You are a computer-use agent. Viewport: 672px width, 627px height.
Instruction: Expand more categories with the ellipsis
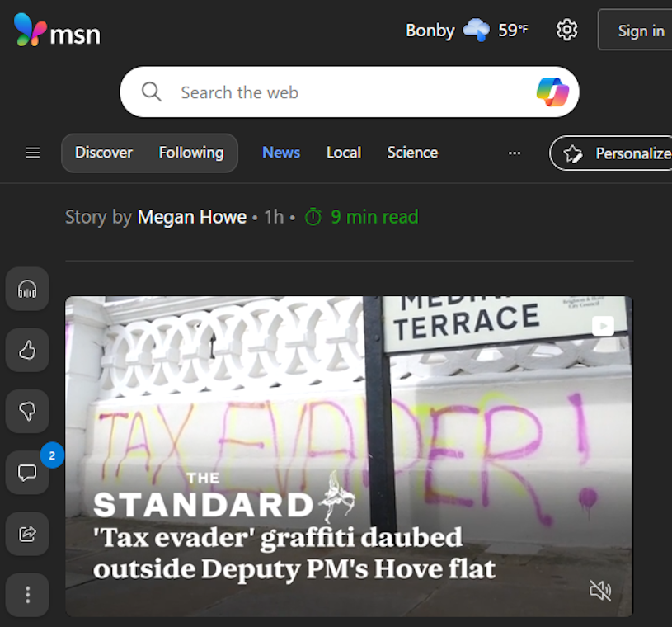[x=515, y=153]
